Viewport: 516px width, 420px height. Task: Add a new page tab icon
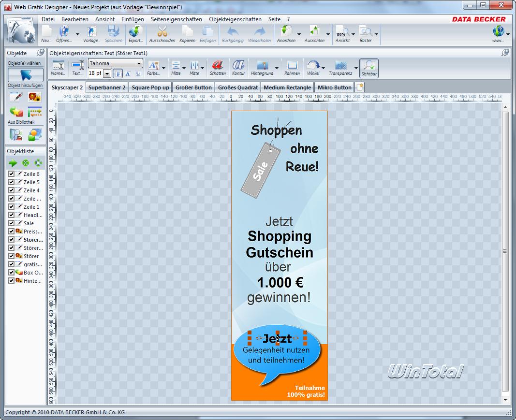[x=360, y=87]
